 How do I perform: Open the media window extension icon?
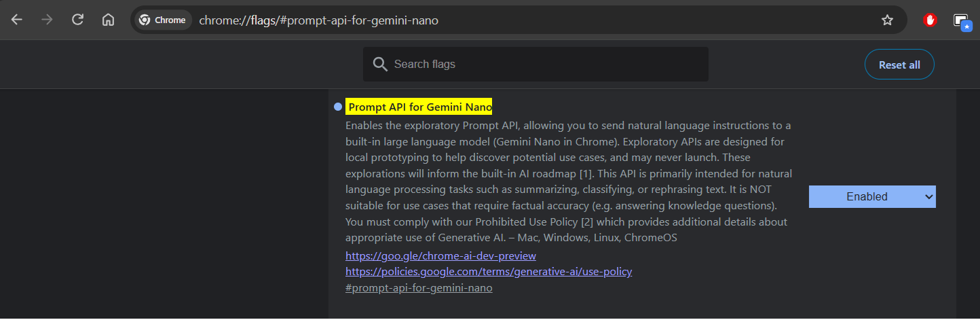click(x=962, y=21)
